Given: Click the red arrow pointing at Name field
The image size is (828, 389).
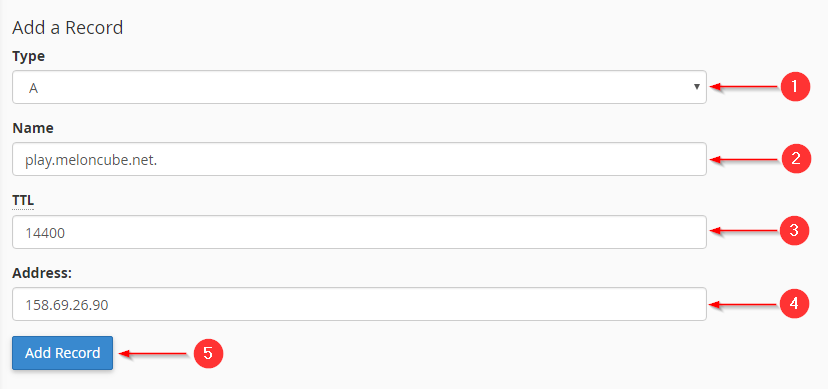Looking at the screenshot, I should (744, 159).
